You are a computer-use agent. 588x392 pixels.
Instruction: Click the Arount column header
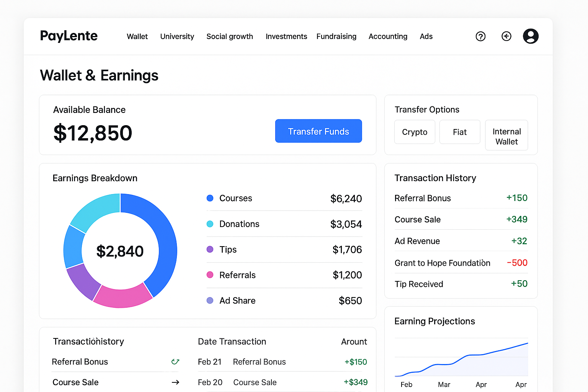(354, 341)
